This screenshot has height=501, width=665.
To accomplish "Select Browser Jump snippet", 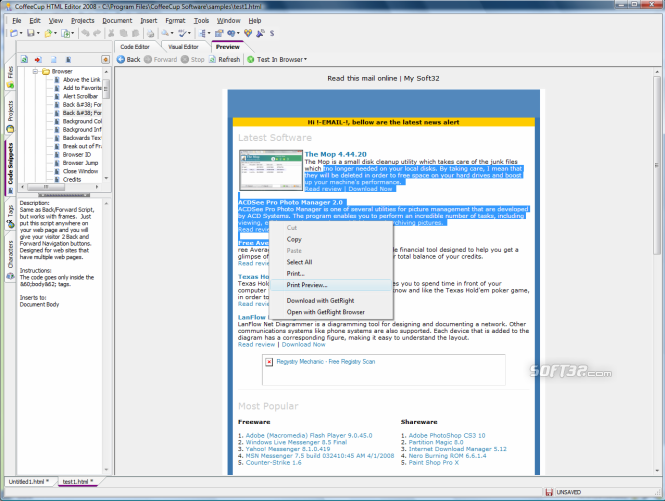I will (81, 163).
